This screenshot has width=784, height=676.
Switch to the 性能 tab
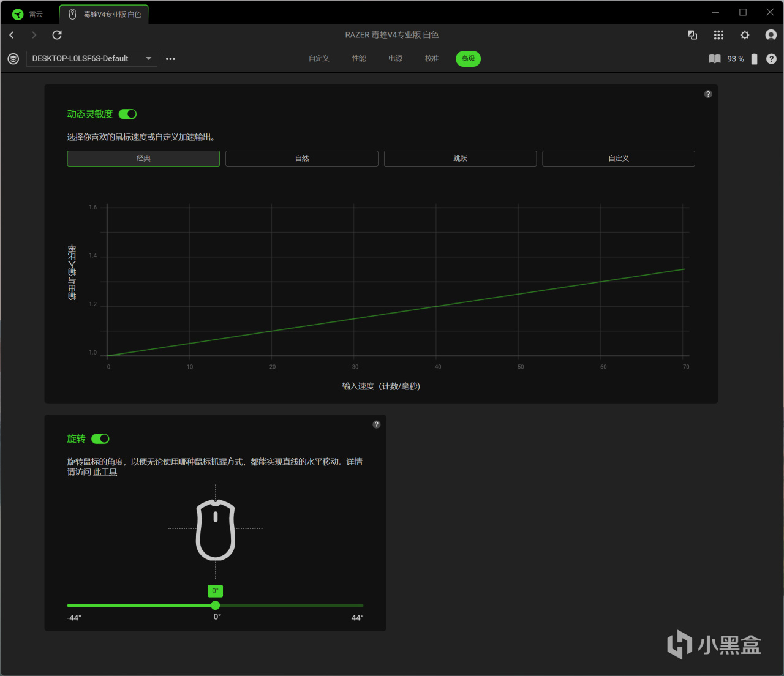click(359, 59)
